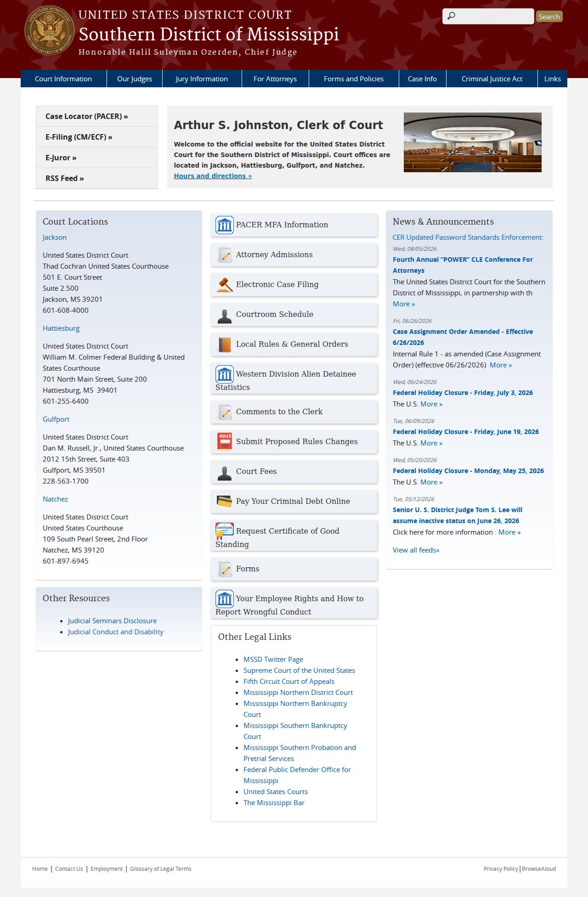Open the Jury Information menu

(x=202, y=79)
